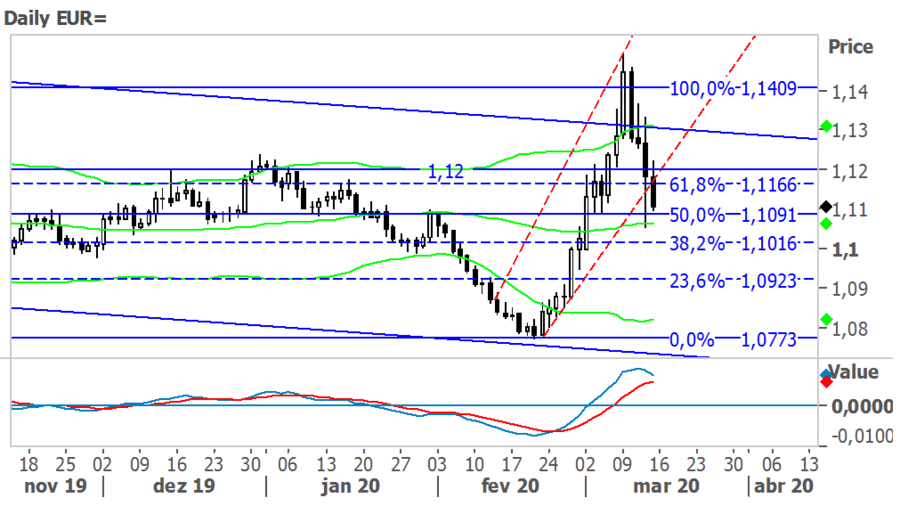
Task: Select the 'Value' indicator heading
Action: point(854,372)
